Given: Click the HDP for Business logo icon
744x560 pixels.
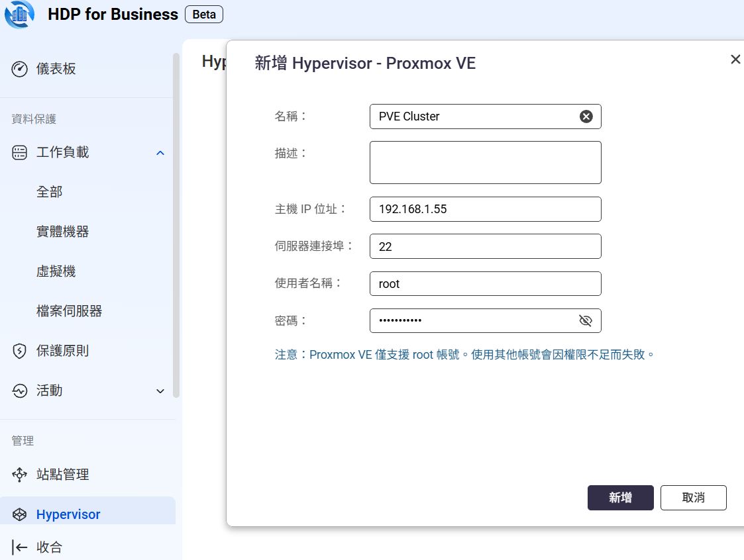Looking at the screenshot, I should (x=19, y=14).
